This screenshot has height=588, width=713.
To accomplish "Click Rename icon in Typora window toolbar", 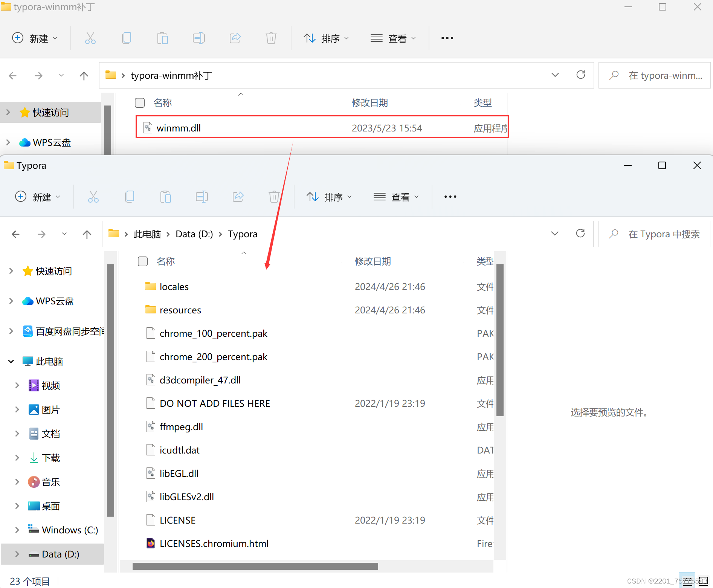I will coord(202,197).
